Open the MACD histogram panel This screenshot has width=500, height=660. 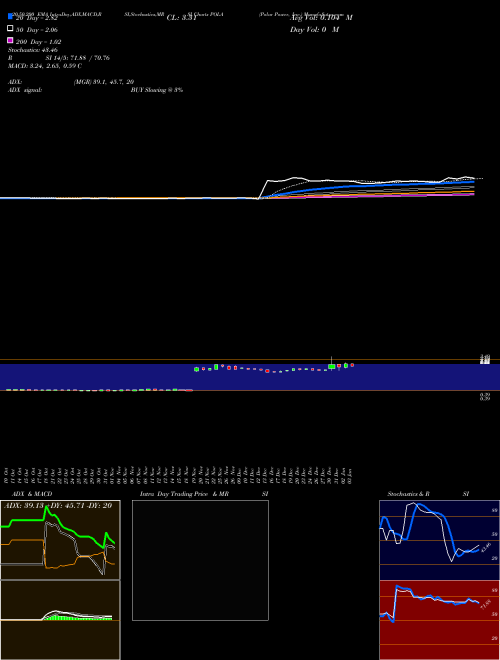(60, 620)
